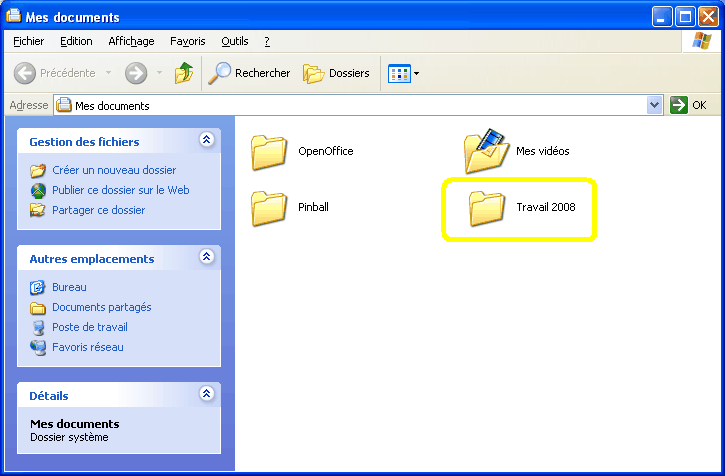Open the ? help menu
The image size is (725, 476).
point(267,41)
